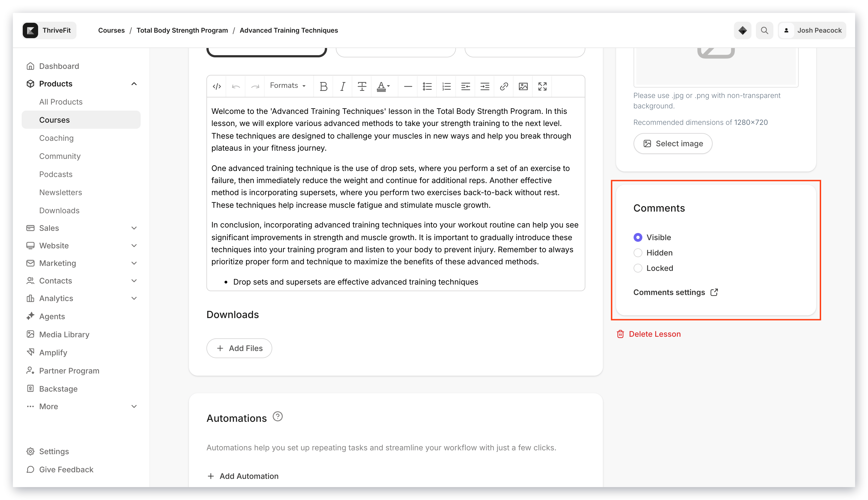Select Hidden comments option
This screenshot has width=868, height=500.
pos(637,253)
